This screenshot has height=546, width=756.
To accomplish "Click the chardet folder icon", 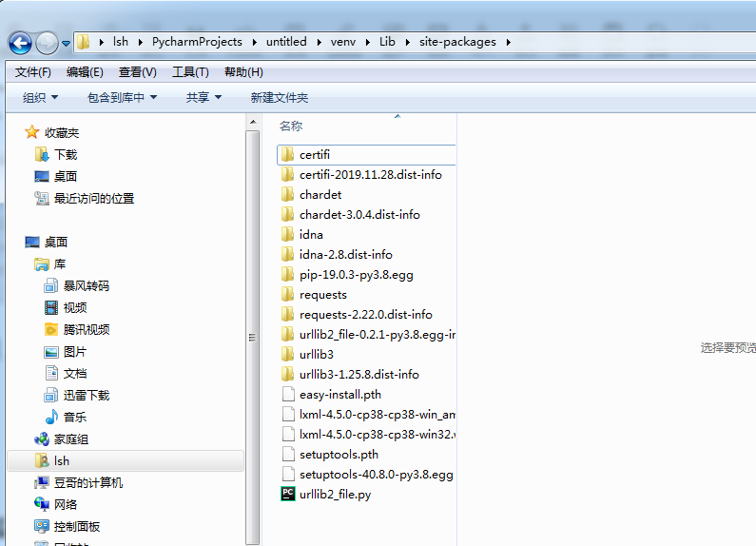I will [x=287, y=195].
